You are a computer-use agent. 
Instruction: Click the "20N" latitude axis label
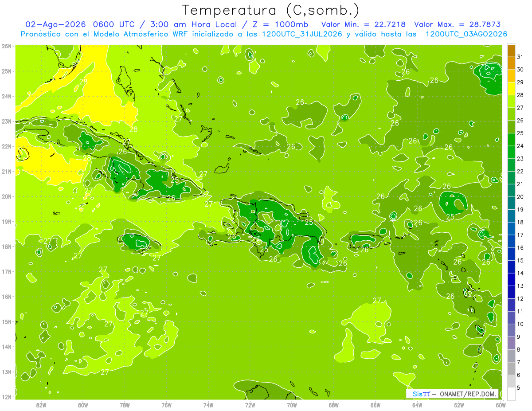click(7, 196)
